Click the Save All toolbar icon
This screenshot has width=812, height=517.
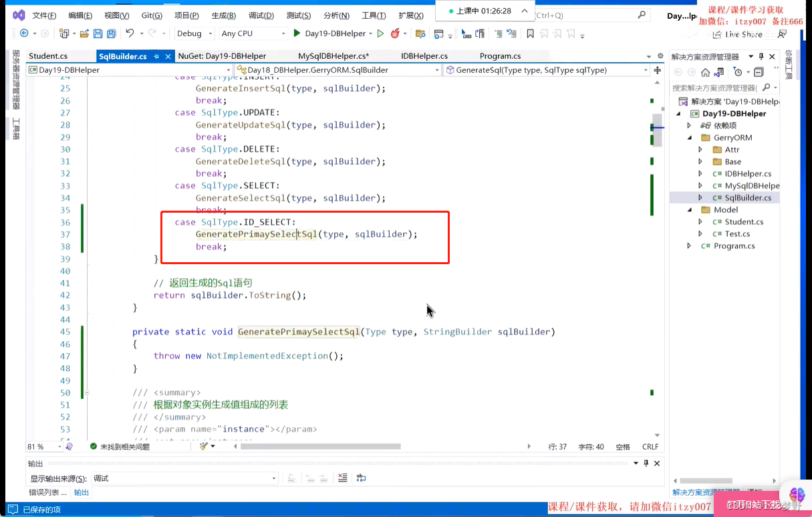click(111, 33)
